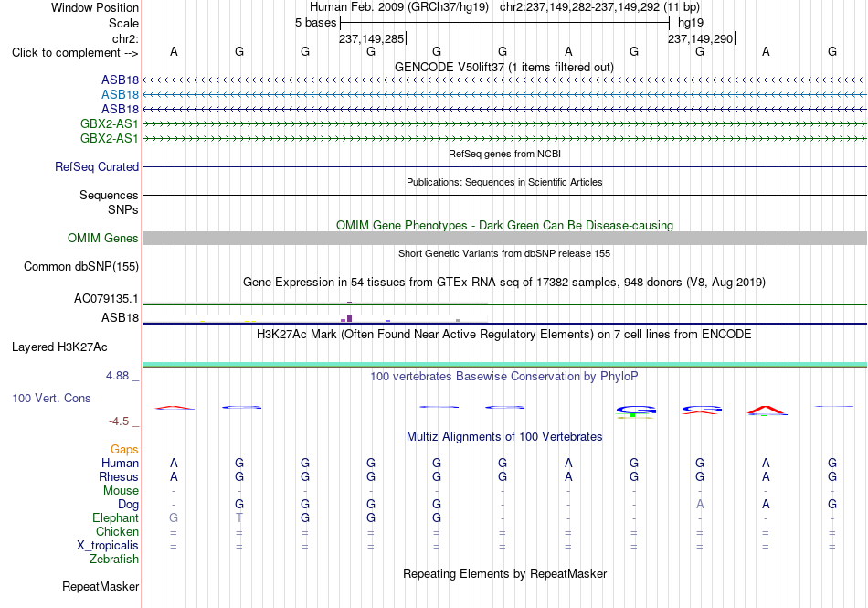868x608 pixels.
Task: Click the large red A conservation logo
Action: coord(767,411)
